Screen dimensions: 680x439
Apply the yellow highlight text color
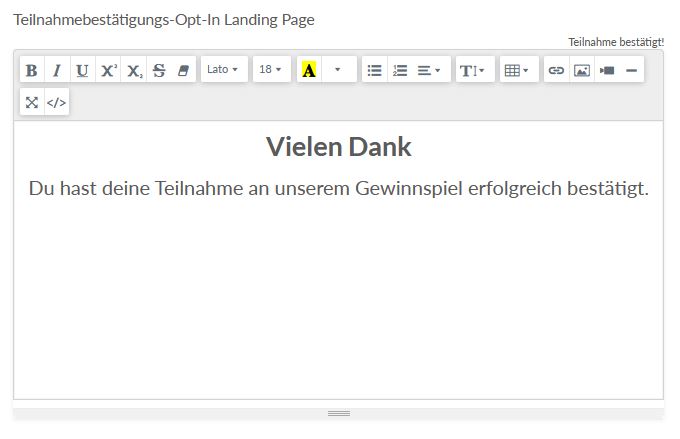pos(309,70)
